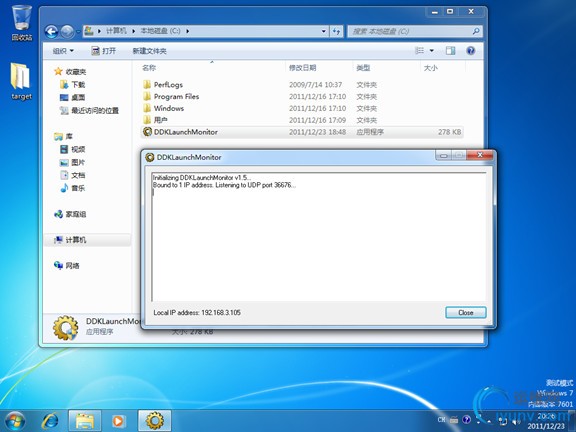Open 音乐 library in sidebar
Image resolution: width=576 pixels, height=432 pixels.
click(x=78, y=188)
